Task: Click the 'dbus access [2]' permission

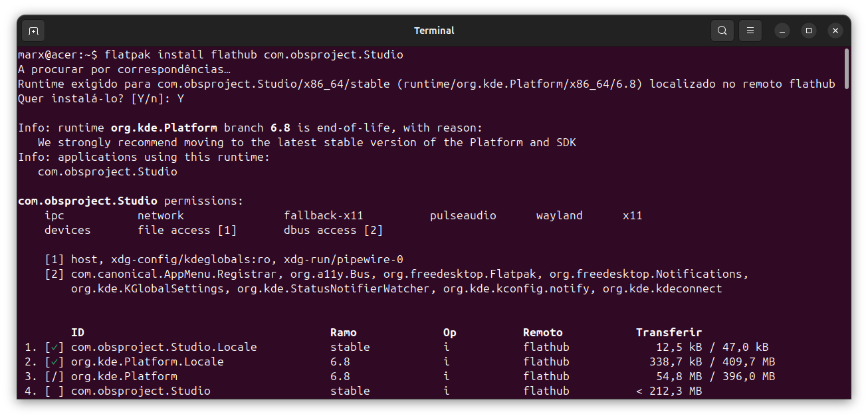Action: pyautogui.click(x=333, y=230)
